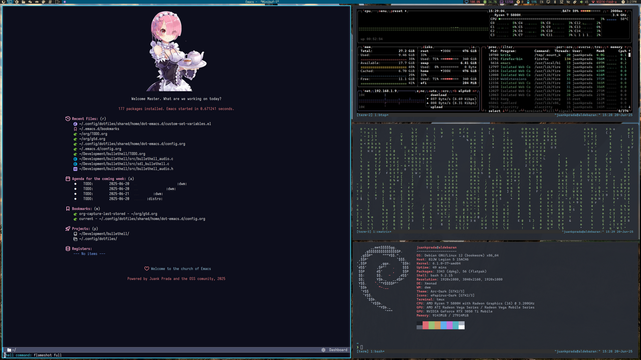Open ~/org/gtd.org from Recent Files

tap(92, 139)
